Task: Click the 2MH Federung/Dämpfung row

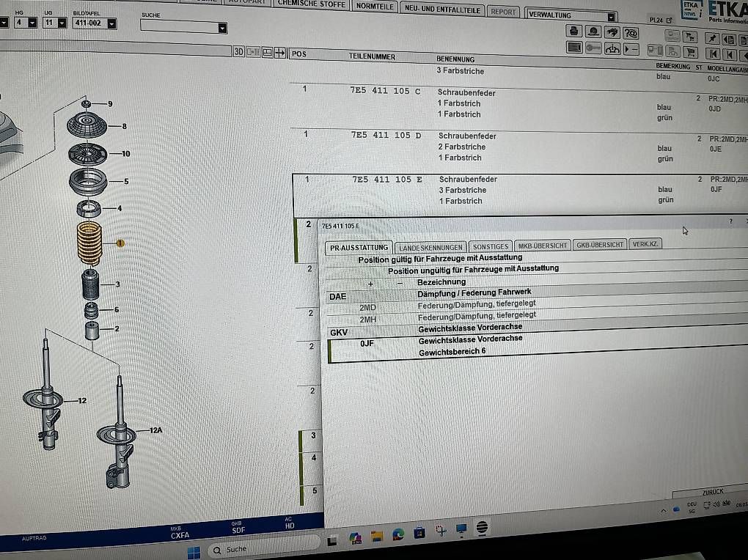Action: pyautogui.click(x=537, y=316)
